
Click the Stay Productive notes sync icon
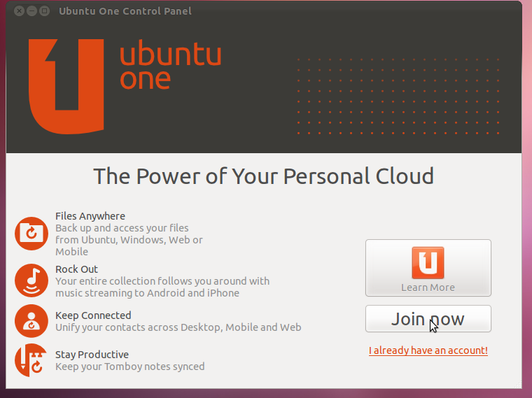point(31,360)
